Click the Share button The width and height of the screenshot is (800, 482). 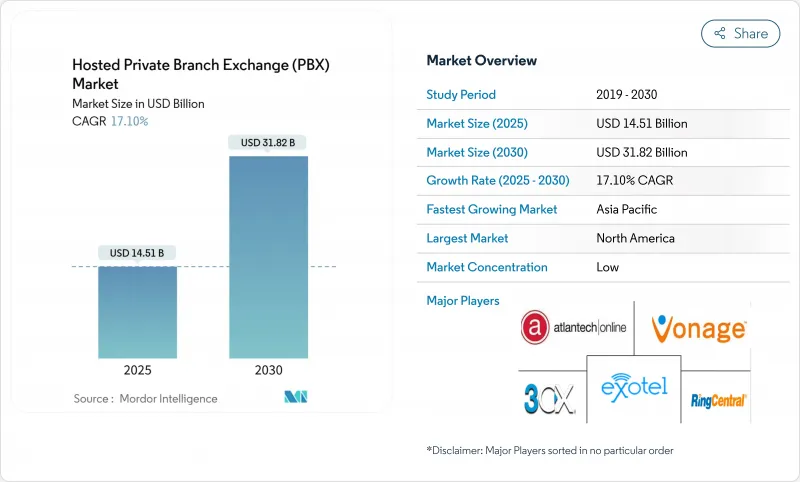pos(740,33)
